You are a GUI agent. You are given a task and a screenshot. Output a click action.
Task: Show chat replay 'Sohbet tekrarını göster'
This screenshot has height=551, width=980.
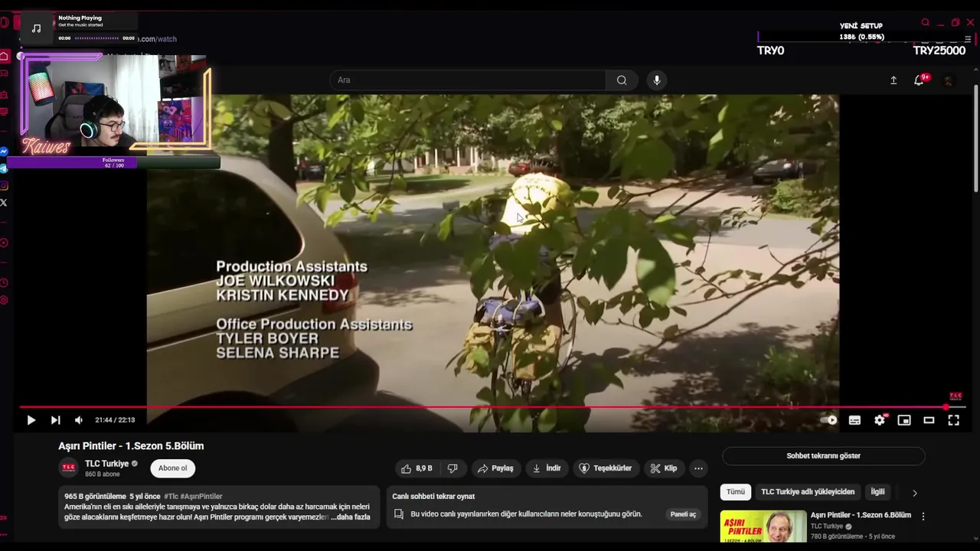tap(823, 456)
